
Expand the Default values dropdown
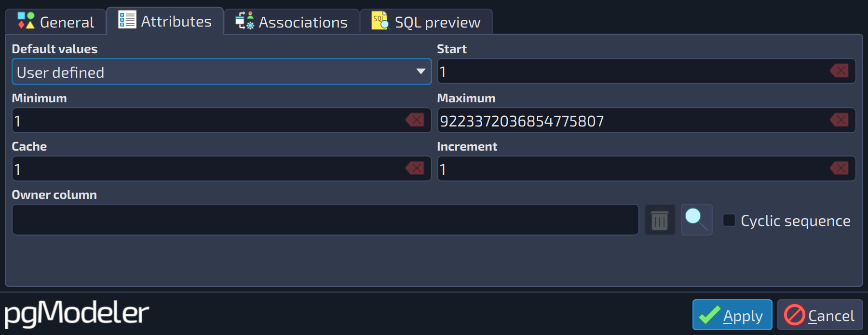(221, 71)
